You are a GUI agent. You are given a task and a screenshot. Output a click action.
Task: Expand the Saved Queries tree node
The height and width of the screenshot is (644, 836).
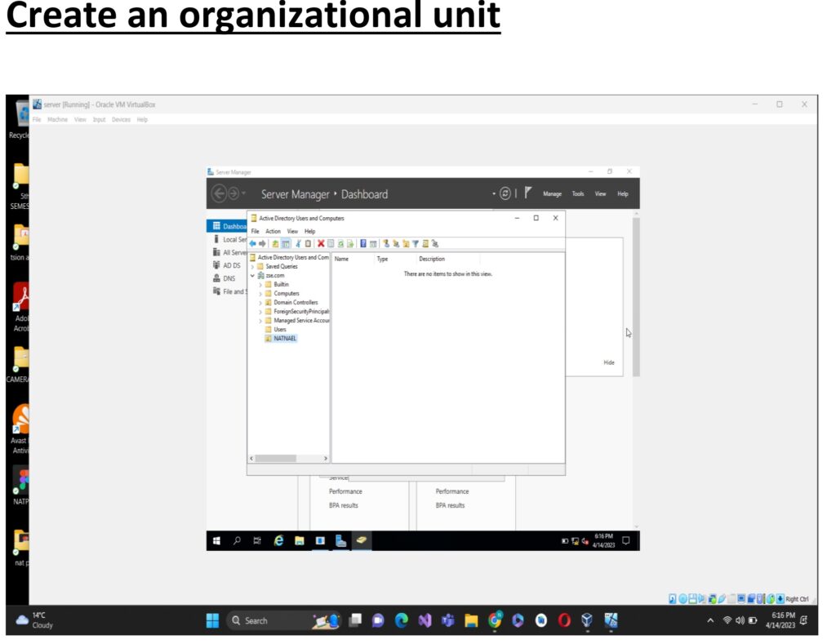click(253, 267)
